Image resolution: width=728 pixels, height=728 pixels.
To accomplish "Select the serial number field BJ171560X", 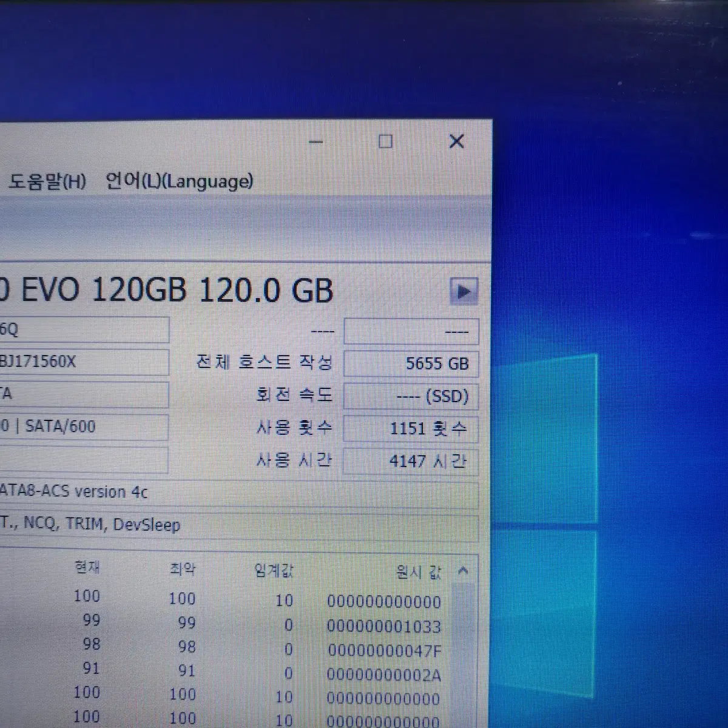I will (x=84, y=362).
